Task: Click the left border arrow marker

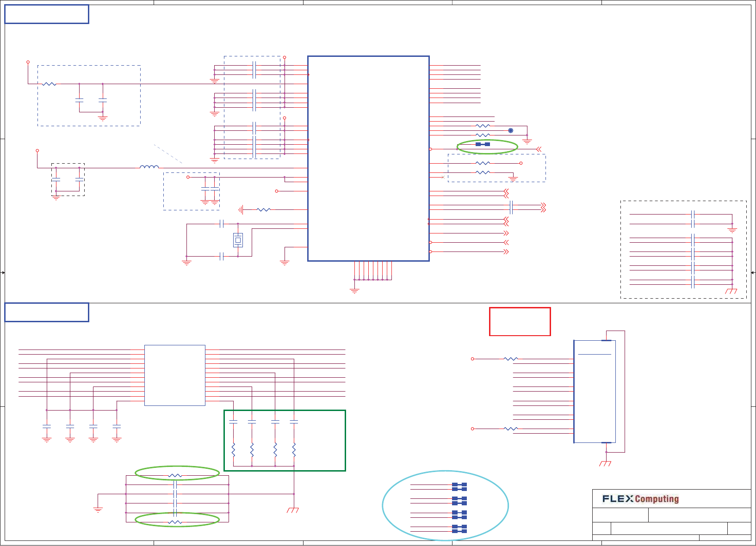Action: click(x=3, y=273)
